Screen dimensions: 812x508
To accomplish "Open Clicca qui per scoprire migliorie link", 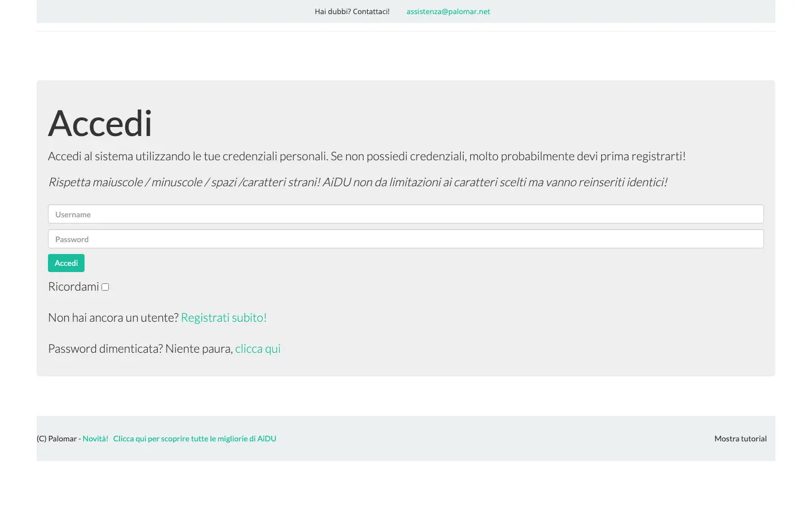I will (x=195, y=439).
